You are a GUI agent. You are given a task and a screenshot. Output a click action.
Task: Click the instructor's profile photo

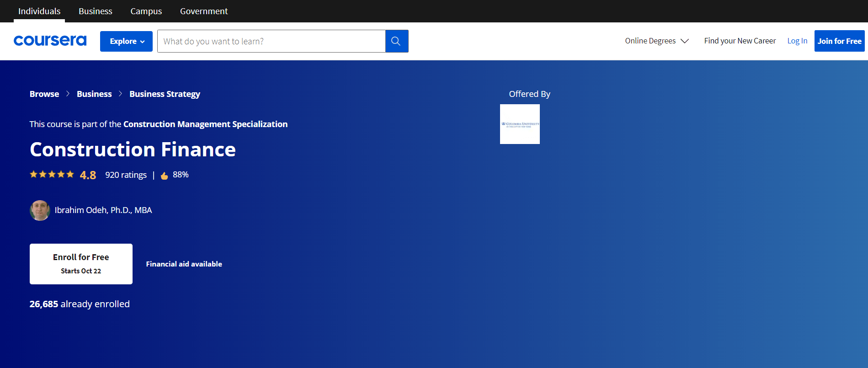40,210
